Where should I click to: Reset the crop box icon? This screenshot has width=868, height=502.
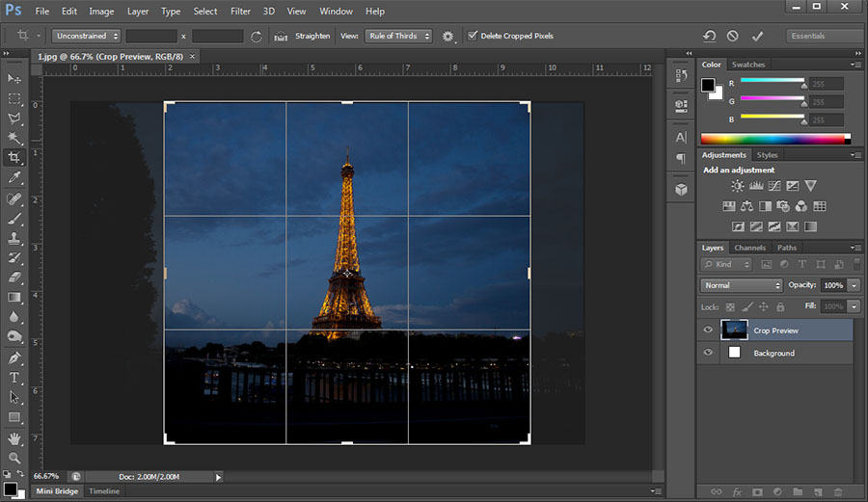click(710, 37)
